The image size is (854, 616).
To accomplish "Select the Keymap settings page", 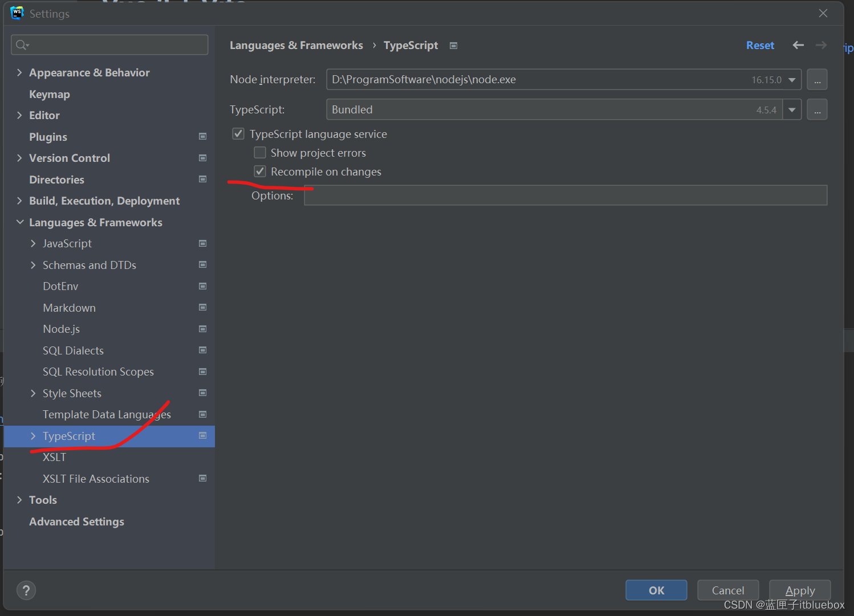I will [50, 94].
